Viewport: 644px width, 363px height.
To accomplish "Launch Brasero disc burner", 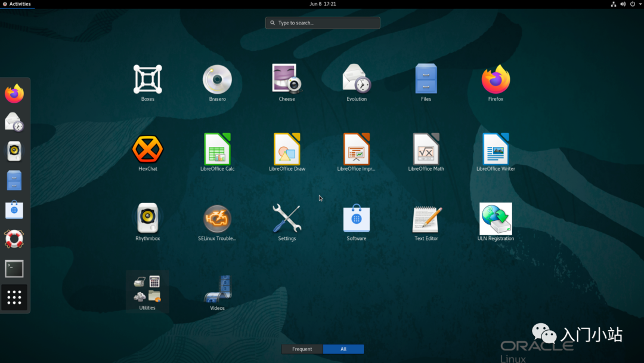I will click(x=217, y=80).
